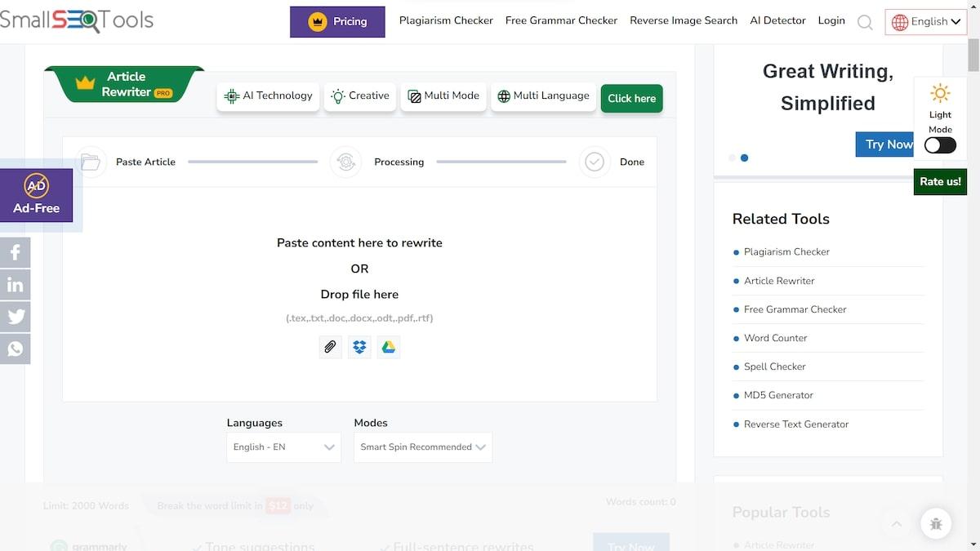Open the Pricing page

[337, 21]
